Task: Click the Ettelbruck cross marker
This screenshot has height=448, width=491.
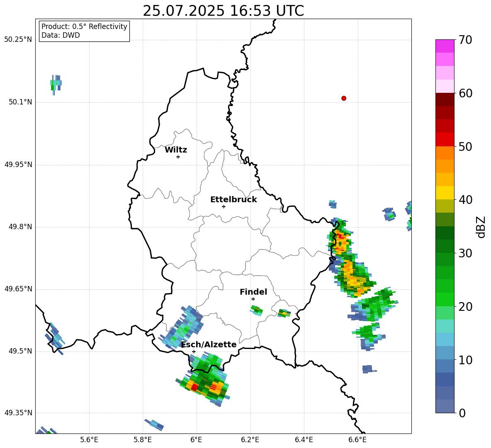Action: click(224, 206)
